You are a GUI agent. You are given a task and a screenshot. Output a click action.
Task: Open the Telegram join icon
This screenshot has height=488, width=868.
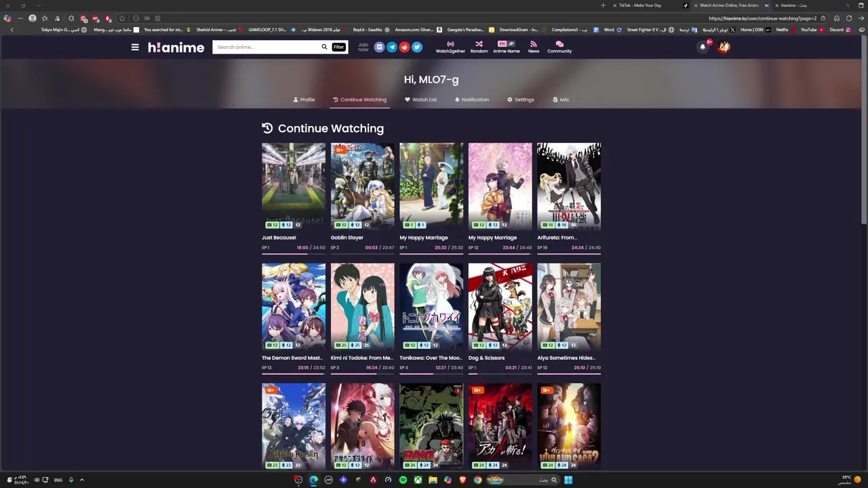pos(392,47)
